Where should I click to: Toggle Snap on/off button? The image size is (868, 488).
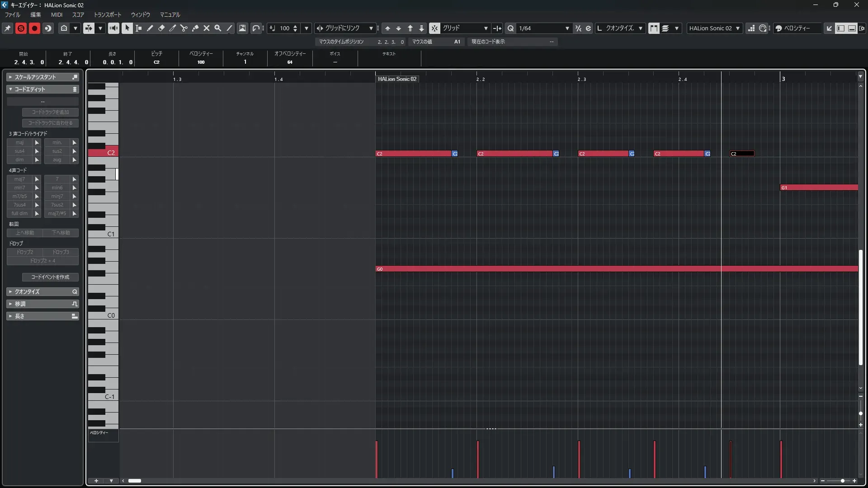click(x=434, y=28)
